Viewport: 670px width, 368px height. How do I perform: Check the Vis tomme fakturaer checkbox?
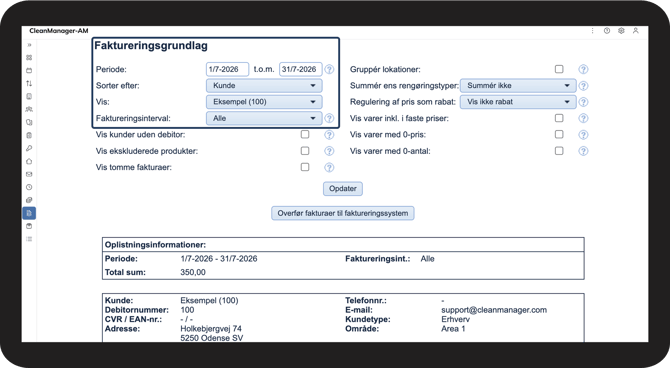pyautogui.click(x=305, y=167)
